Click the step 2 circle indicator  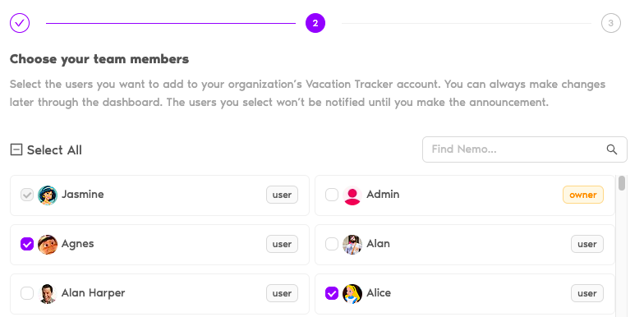pos(315,23)
